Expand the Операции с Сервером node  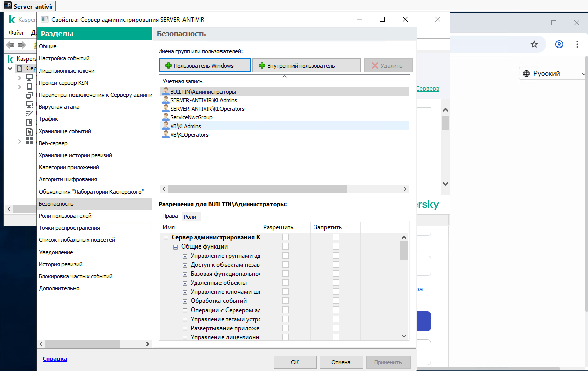point(185,311)
